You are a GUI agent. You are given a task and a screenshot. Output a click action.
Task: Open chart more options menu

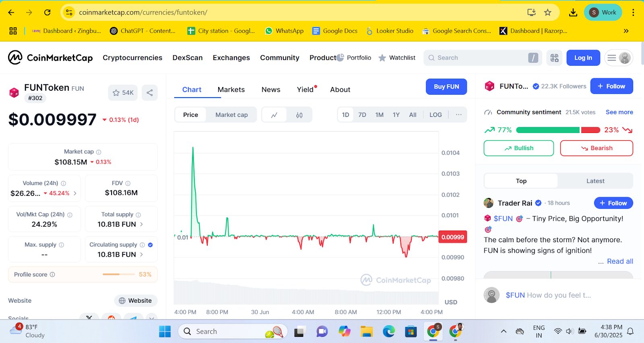tap(458, 115)
